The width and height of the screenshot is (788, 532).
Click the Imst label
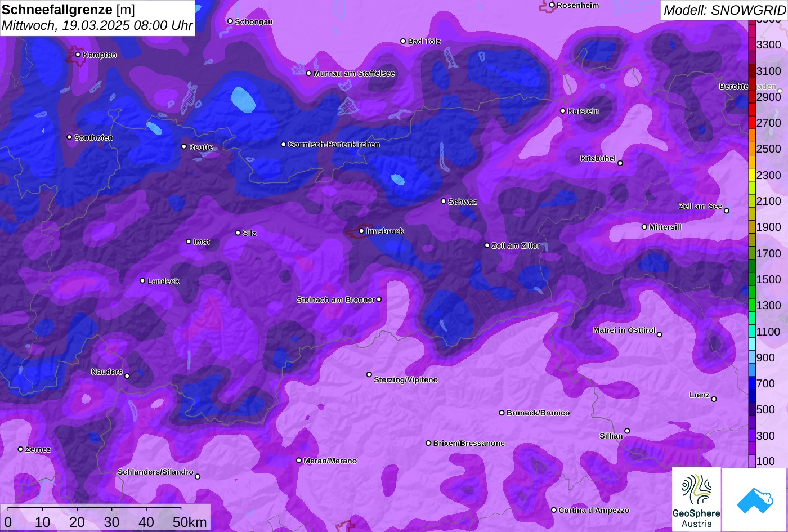(202, 242)
